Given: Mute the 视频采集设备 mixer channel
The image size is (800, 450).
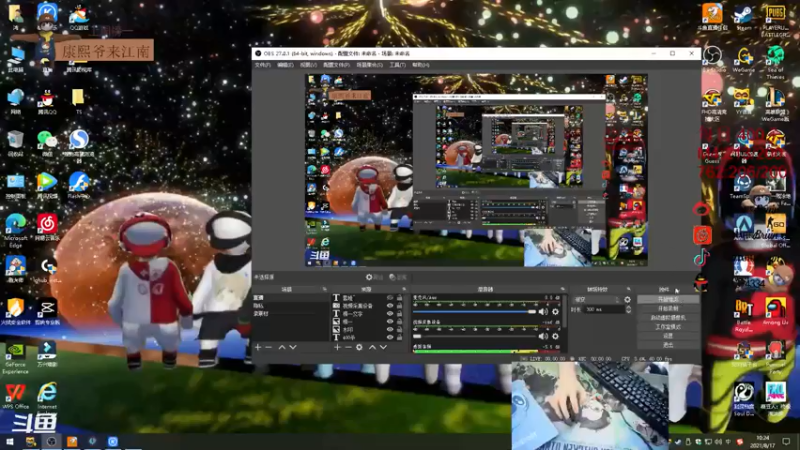Looking at the screenshot, I should tap(543, 336).
